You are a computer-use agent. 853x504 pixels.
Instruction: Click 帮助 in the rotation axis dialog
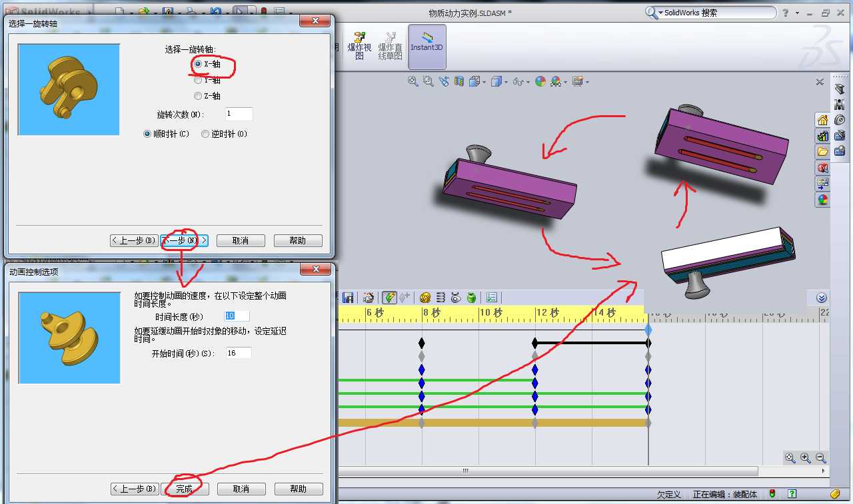click(298, 240)
